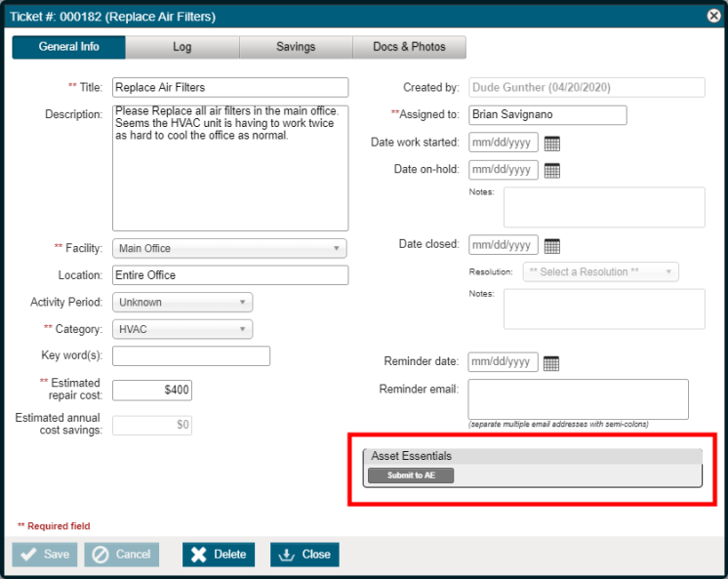Click the Date work started input
The width and height of the screenshot is (728, 579).
point(504,143)
